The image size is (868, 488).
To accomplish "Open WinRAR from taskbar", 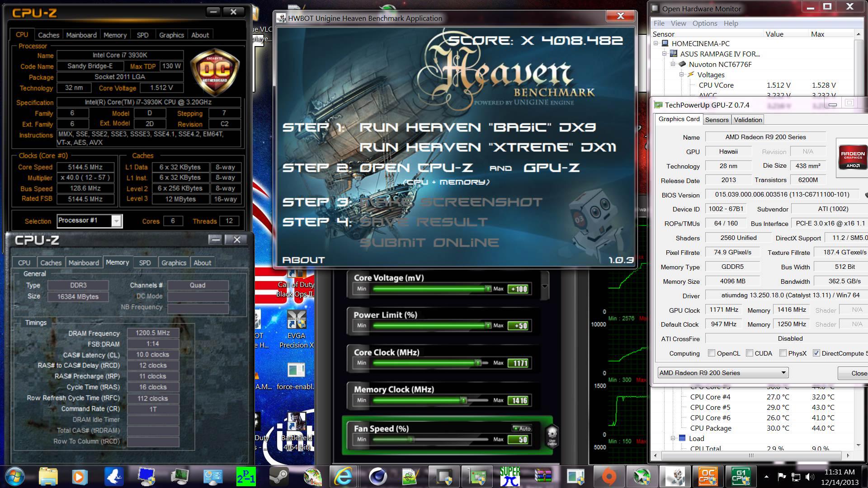I will [x=543, y=477].
